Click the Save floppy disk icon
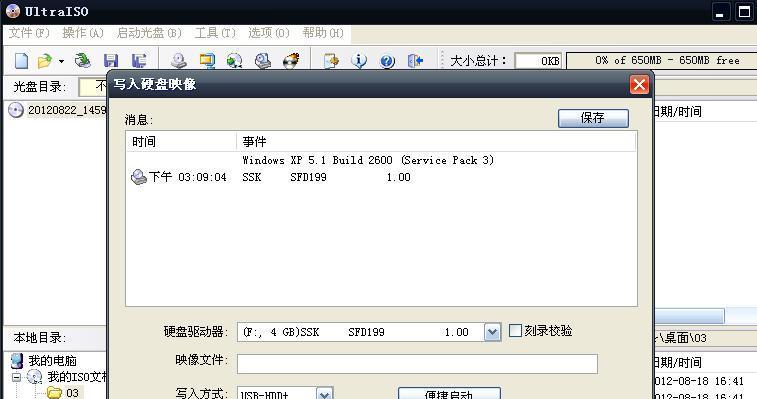Image resolution: width=757 pixels, height=399 pixels. click(x=111, y=61)
